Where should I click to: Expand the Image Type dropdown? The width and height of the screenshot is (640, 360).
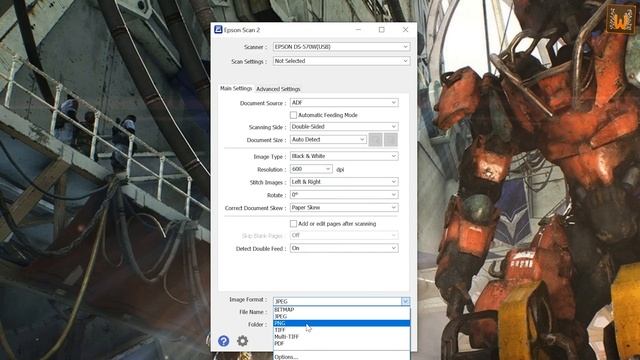(x=344, y=156)
